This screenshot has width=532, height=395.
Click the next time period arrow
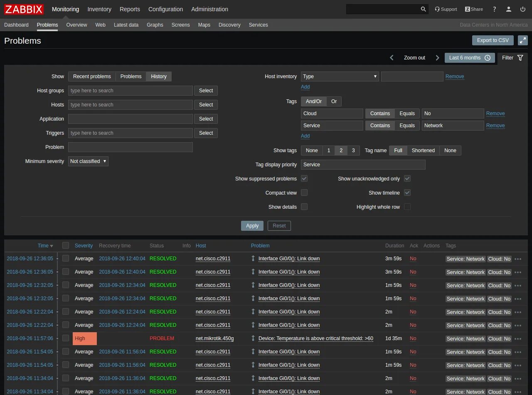click(437, 58)
